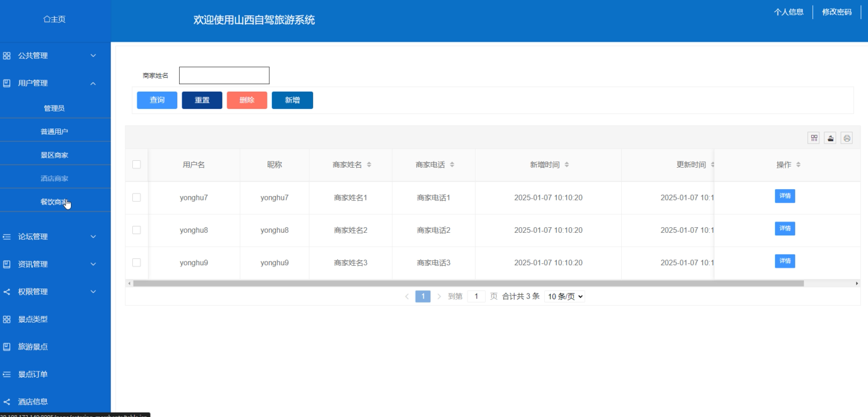Click the 公共管理 grid icon
868x417 pixels.
coord(7,56)
